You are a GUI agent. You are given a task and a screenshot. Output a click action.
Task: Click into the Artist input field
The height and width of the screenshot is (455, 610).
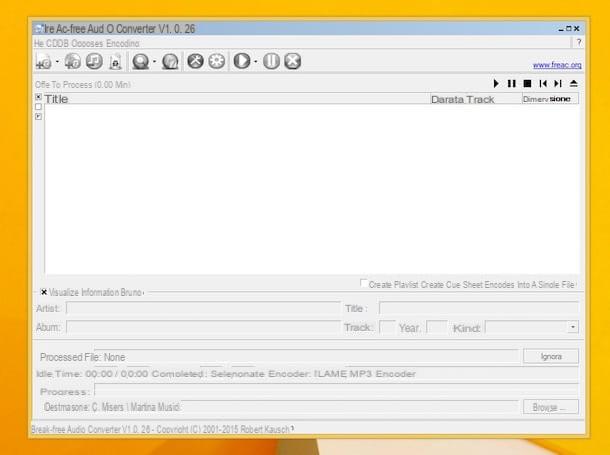tap(203, 308)
